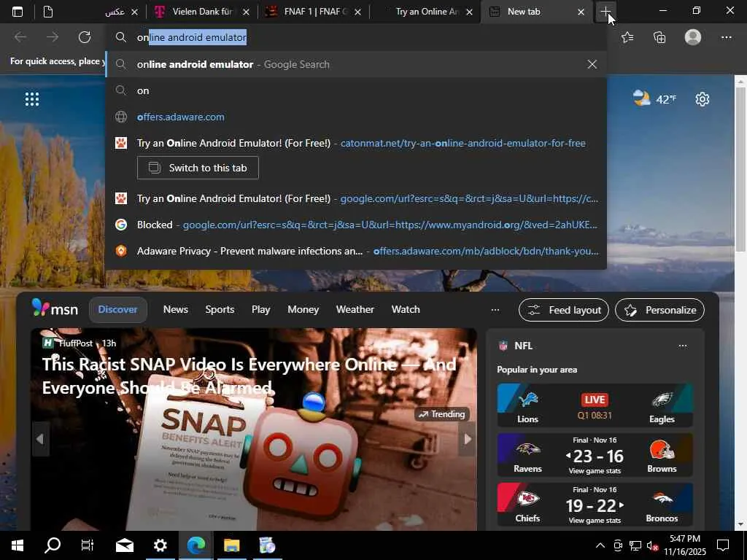The width and height of the screenshot is (747, 560).
Task: Close the FNAF 1 tab
Action: 357,12
